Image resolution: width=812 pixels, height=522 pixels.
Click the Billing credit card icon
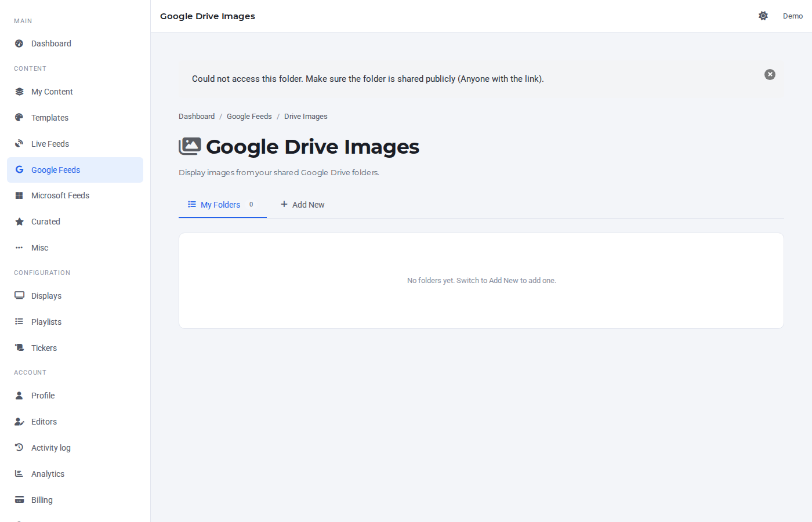click(x=19, y=499)
